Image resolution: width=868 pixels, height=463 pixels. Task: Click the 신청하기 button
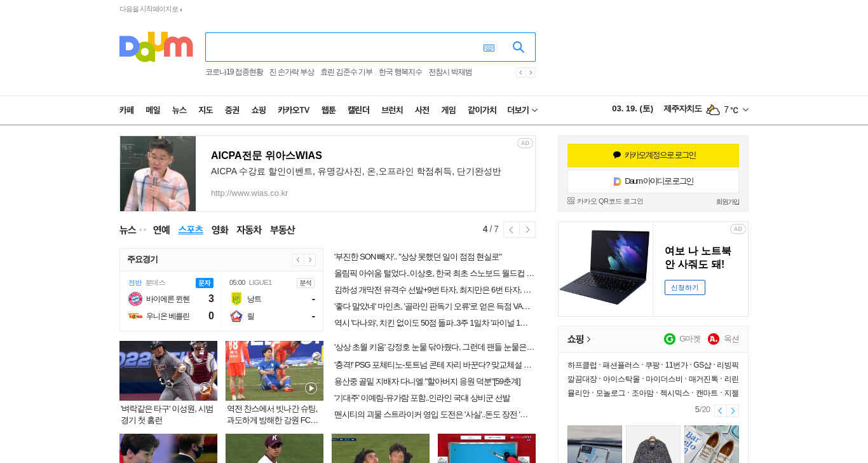tap(685, 287)
